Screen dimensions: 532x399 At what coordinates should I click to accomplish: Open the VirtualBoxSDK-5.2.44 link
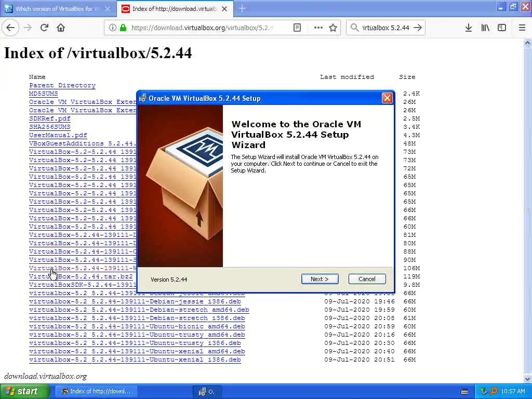(x=83, y=285)
